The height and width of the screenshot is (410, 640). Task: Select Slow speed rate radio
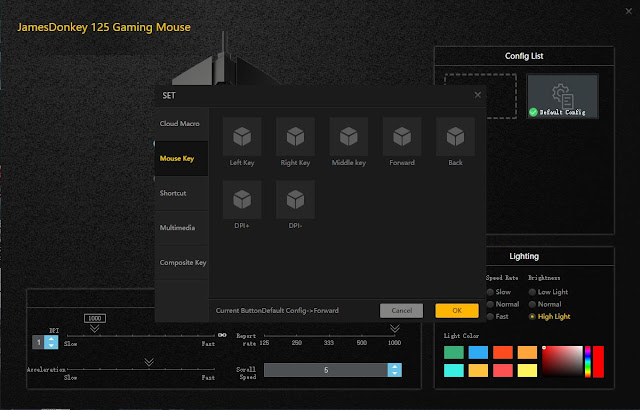click(x=490, y=292)
